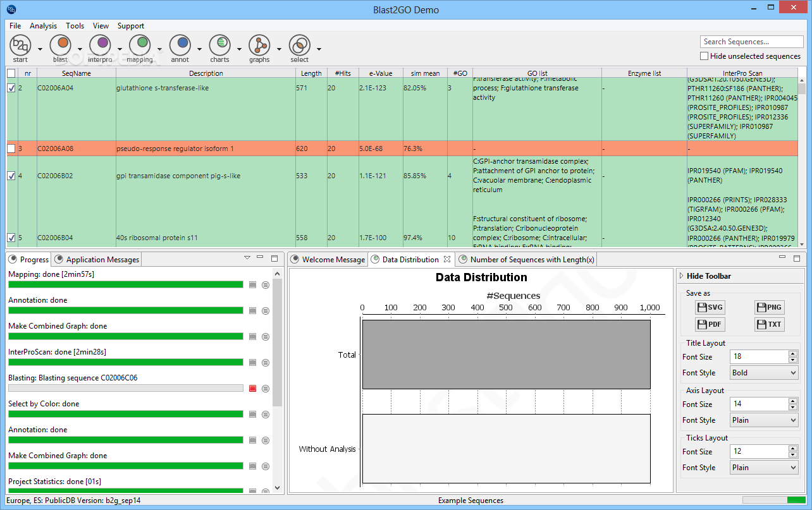812x510 pixels.
Task: Minimize the Data Distribution chart panel
Action: pos(784,258)
